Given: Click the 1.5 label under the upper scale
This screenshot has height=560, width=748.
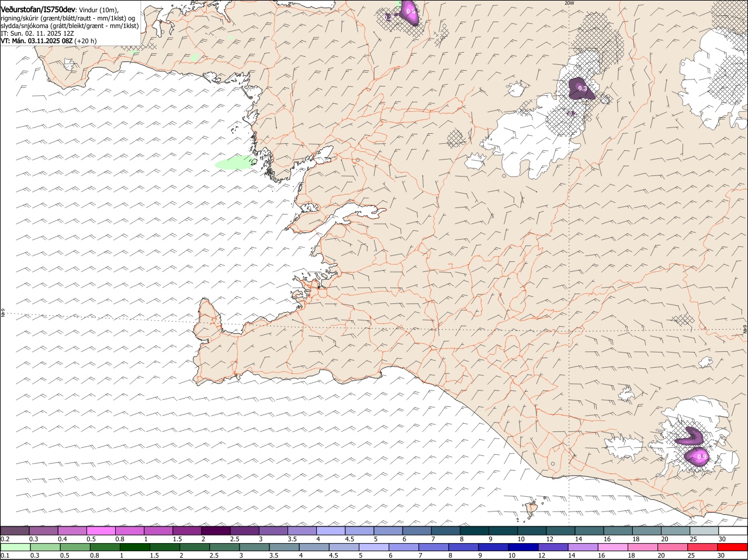Looking at the screenshot, I should (x=177, y=538).
